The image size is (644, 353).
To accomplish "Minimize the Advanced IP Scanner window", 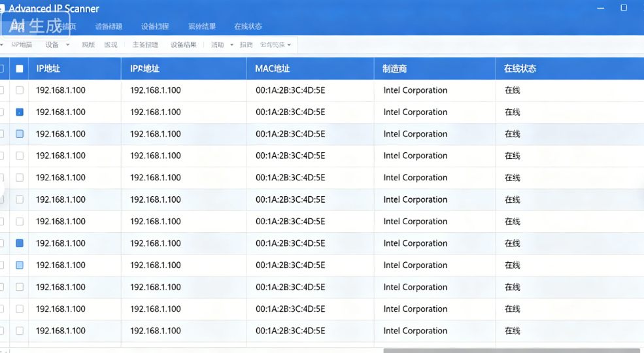I will pyautogui.click(x=601, y=8).
